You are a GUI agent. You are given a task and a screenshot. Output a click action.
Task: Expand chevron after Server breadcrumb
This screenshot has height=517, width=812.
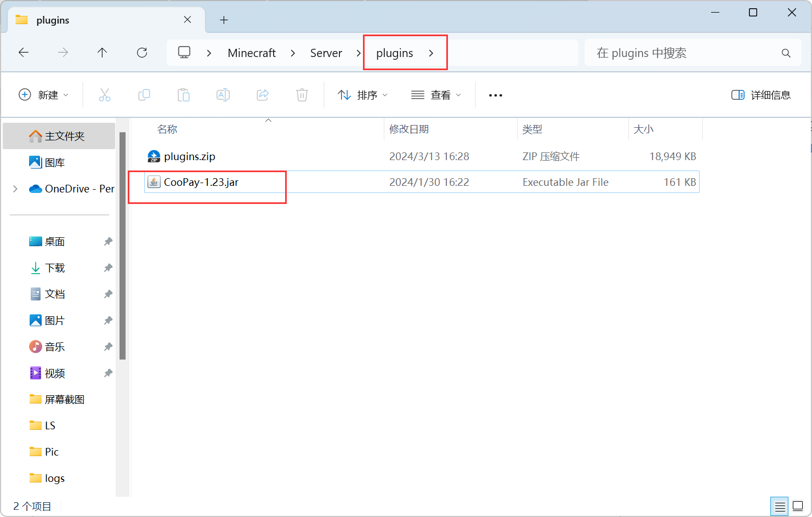pyautogui.click(x=359, y=53)
